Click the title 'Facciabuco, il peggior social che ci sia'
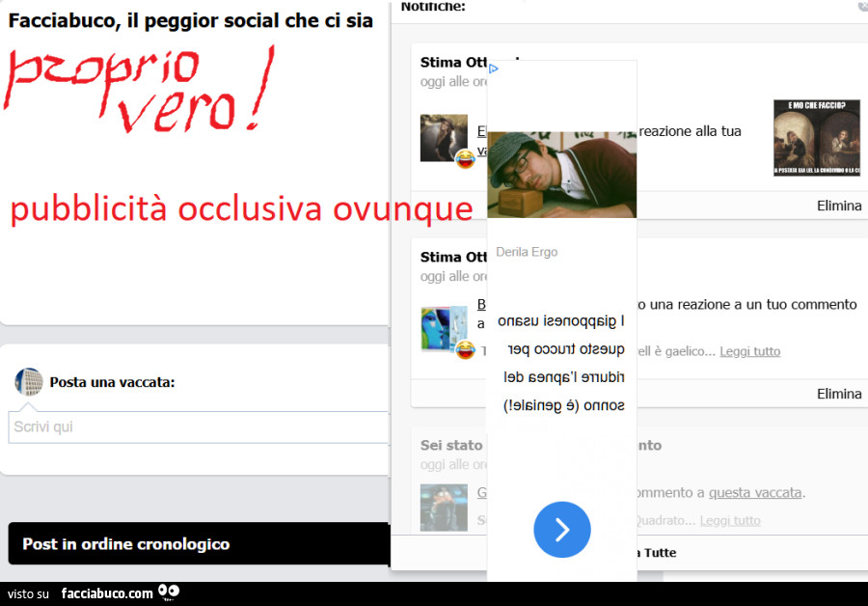 (190, 21)
